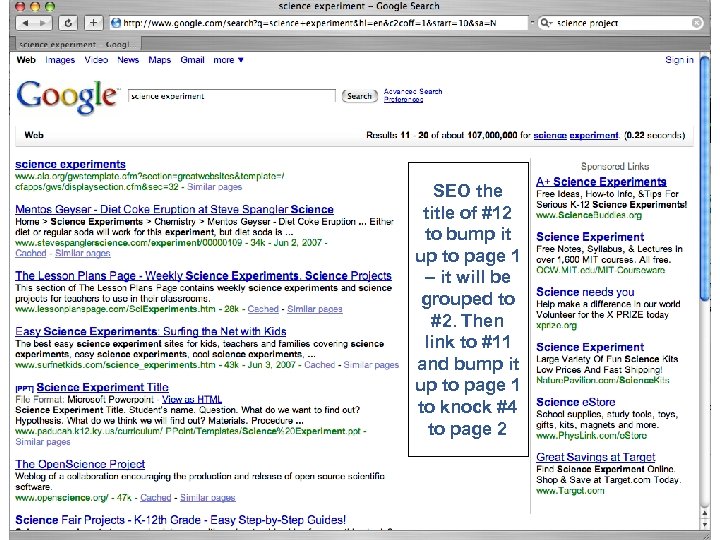Image resolution: width=720 pixels, height=540 pixels.
Task: Click the Google logo
Action: tap(67, 96)
